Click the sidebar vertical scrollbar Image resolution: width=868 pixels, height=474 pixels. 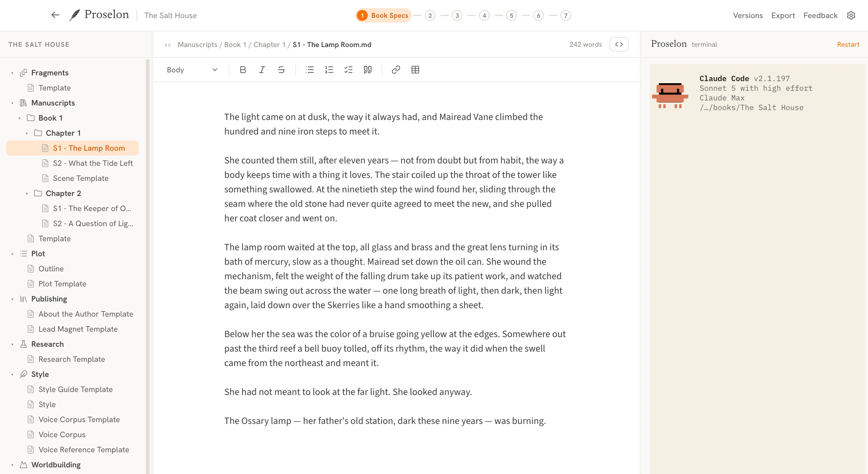click(147, 266)
